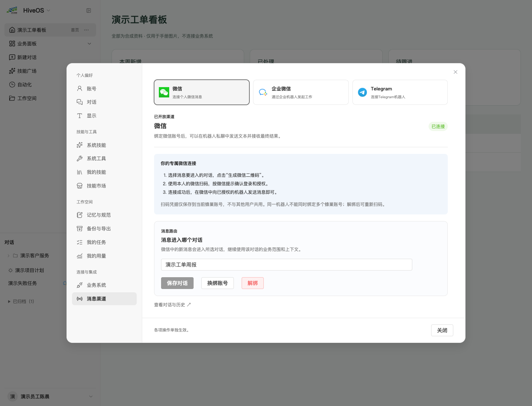Click the checklist icon beside 我的任务
Viewport: 532px width, 406px height.
[79, 242]
